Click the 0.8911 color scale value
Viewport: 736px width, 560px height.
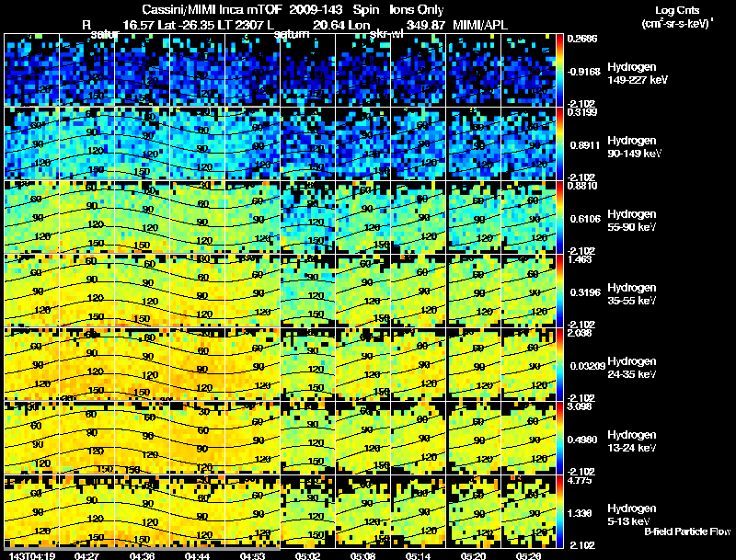[x=585, y=145]
